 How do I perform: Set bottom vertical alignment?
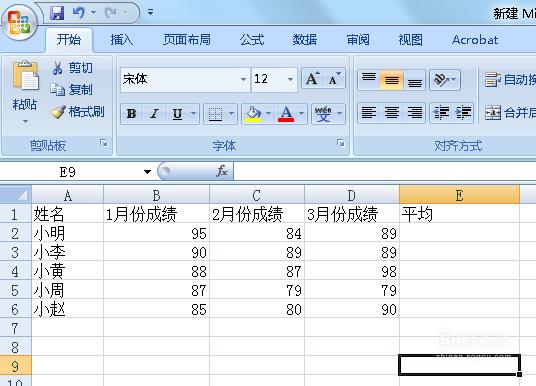[x=415, y=80]
